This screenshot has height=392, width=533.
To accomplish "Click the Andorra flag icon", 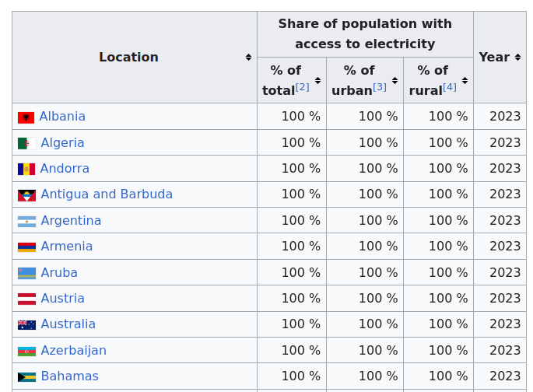I will click(26, 169).
